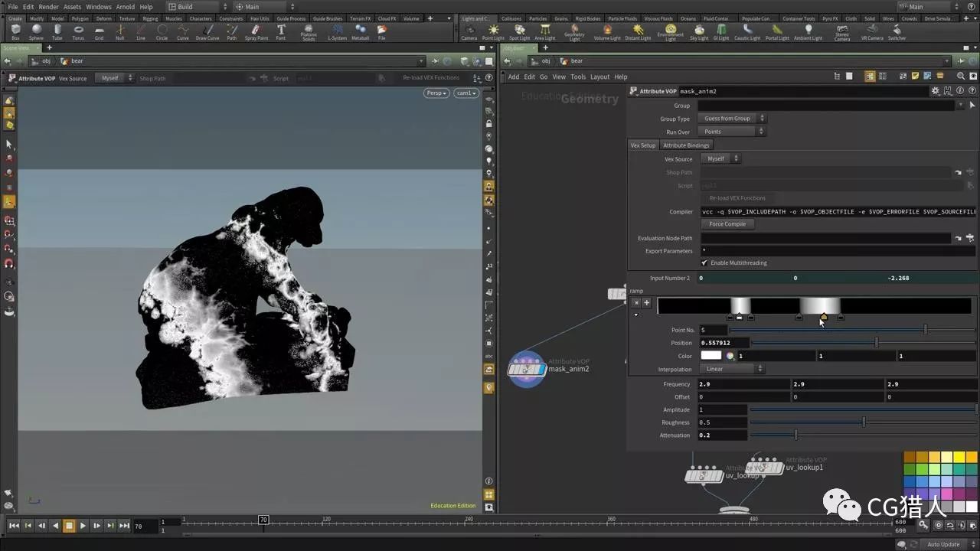The width and height of the screenshot is (980, 551).
Task: Open parameter pane gear settings
Action: [935, 91]
